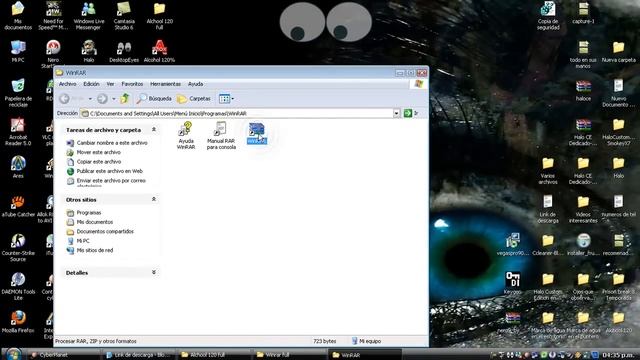Switch to Alchool 120 full taskbar button
This screenshot has width=640, height=360.
tap(214, 355)
